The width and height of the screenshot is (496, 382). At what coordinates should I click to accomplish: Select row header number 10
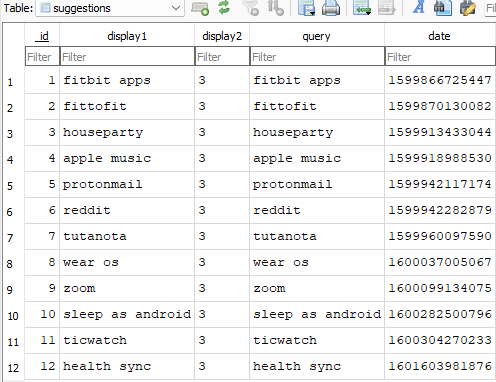(x=13, y=315)
